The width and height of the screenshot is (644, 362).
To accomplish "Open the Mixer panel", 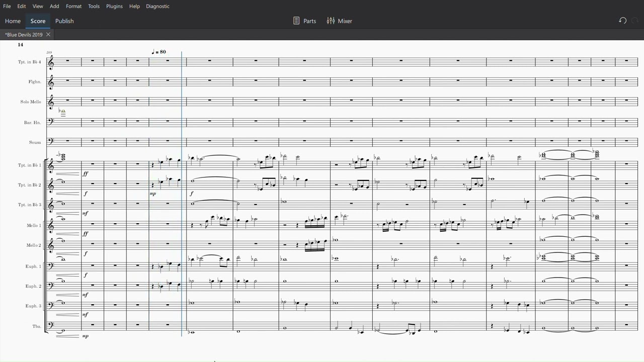I will click(340, 21).
